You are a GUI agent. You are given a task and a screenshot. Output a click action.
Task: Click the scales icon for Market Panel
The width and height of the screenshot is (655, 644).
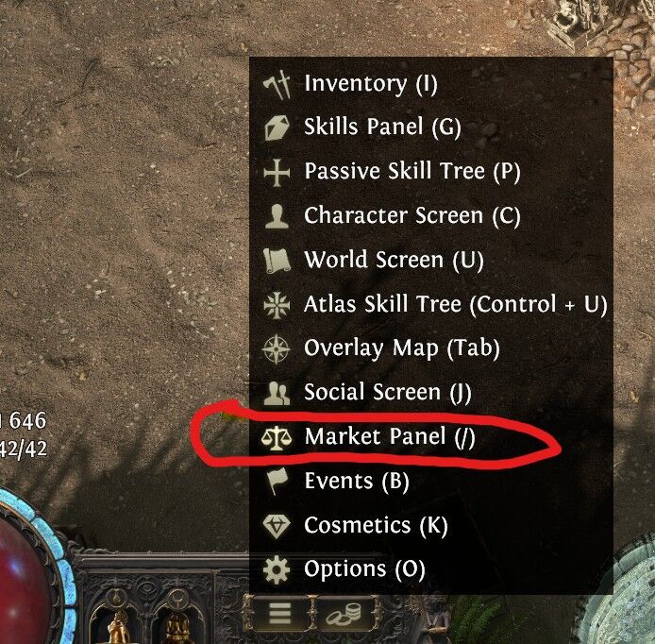point(277,437)
